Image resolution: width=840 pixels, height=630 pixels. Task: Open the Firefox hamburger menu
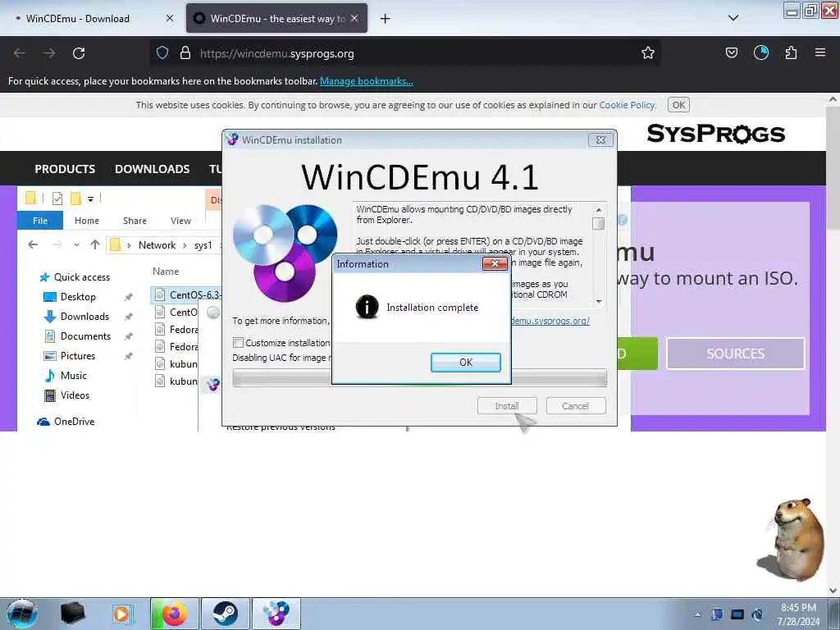tap(820, 53)
